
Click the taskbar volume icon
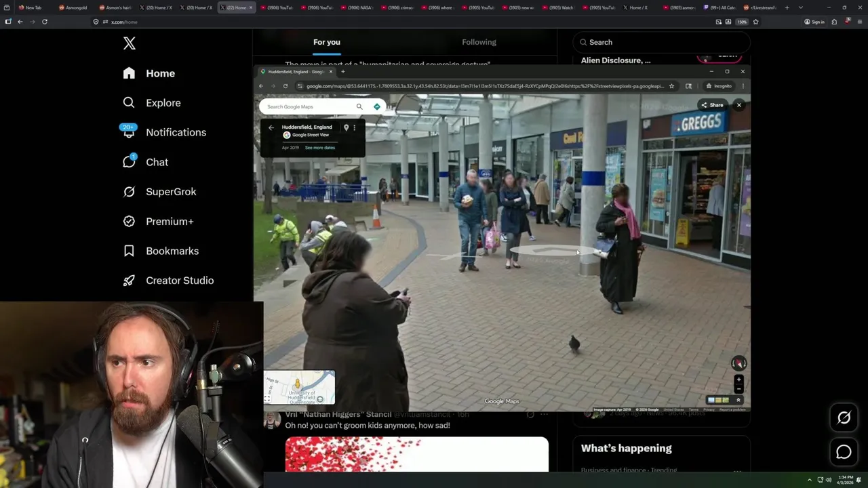click(x=828, y=480)
